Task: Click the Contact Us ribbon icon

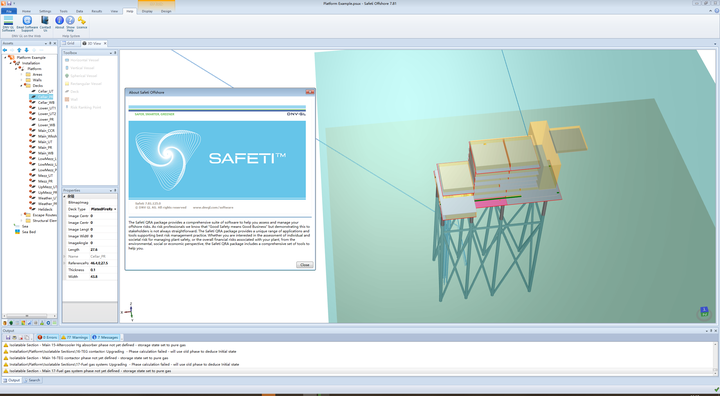Action: [45, 20]
